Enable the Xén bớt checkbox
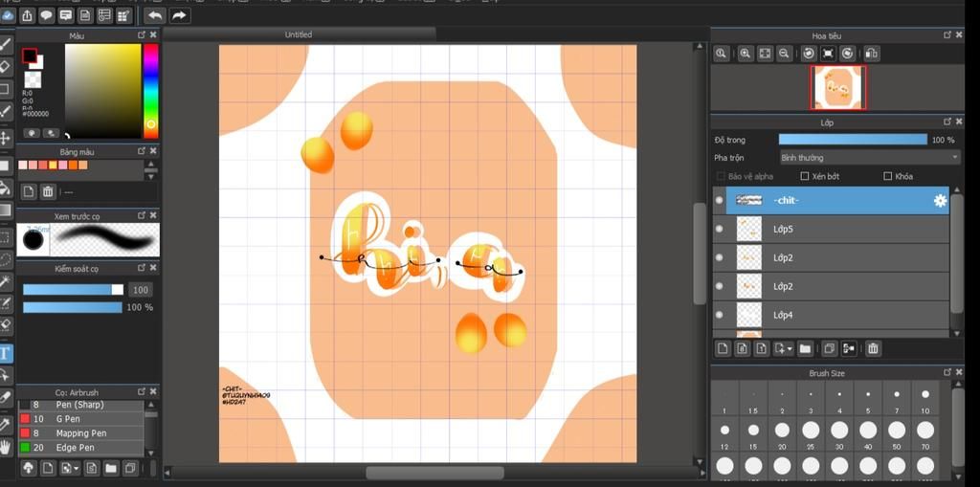The image size is (980, 487). (x=805, y=176)
